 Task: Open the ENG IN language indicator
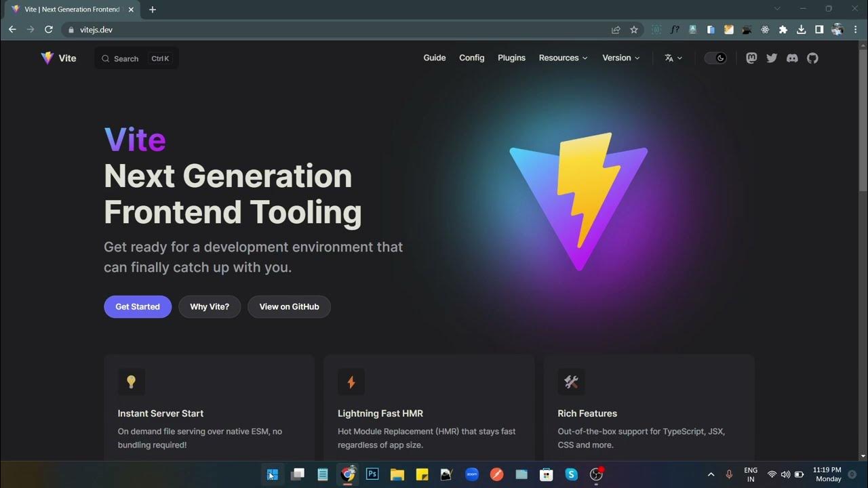pyautogui.click(x=751, y=474)
